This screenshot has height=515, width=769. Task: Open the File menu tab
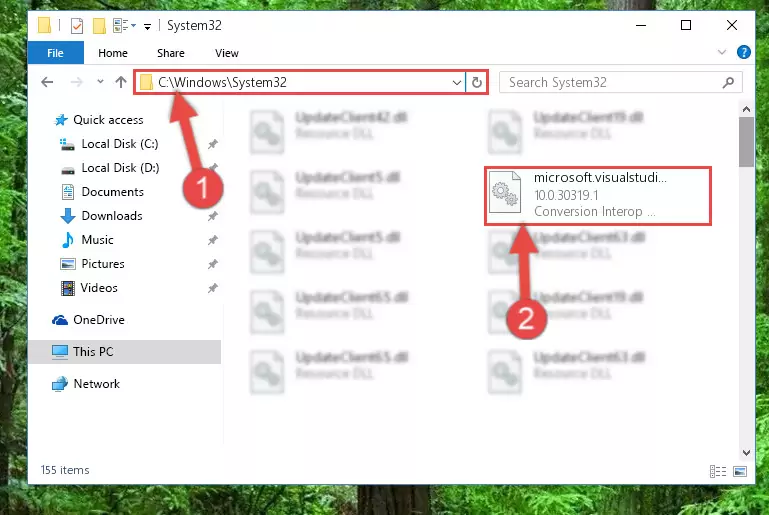[x=55, y=53]
